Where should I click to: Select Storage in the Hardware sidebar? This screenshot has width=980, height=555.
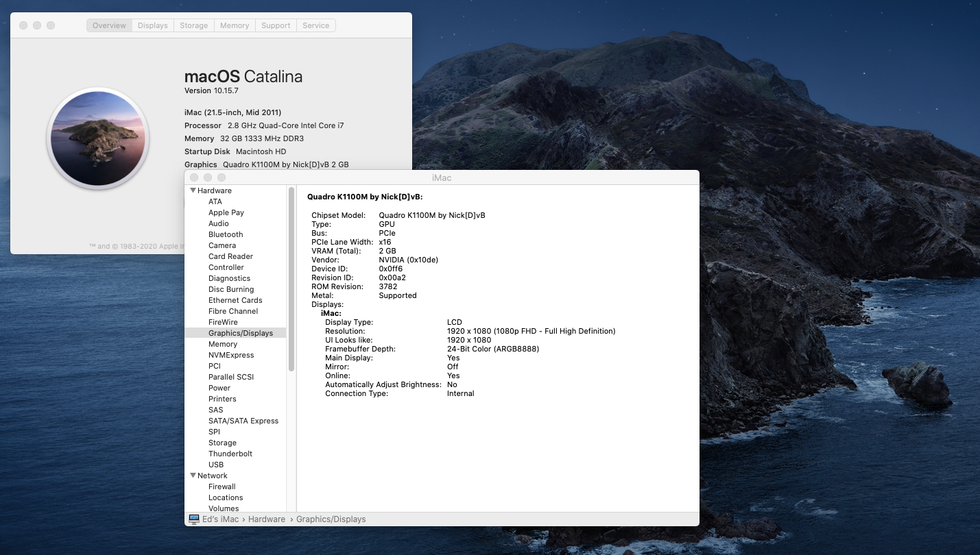pos(222,443)
